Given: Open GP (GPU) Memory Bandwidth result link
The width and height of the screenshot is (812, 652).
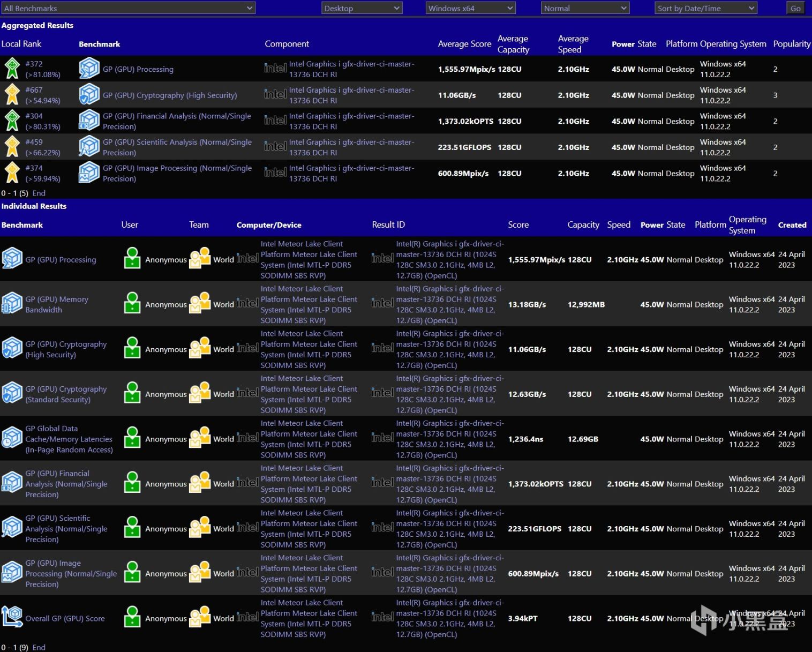Looking at the screenshot, I should click(x=57, y=304).
